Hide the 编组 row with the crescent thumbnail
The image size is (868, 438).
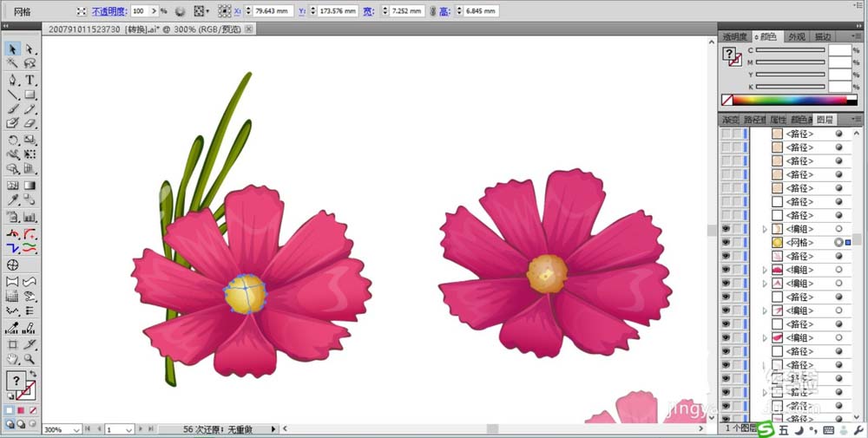(725, 229)
